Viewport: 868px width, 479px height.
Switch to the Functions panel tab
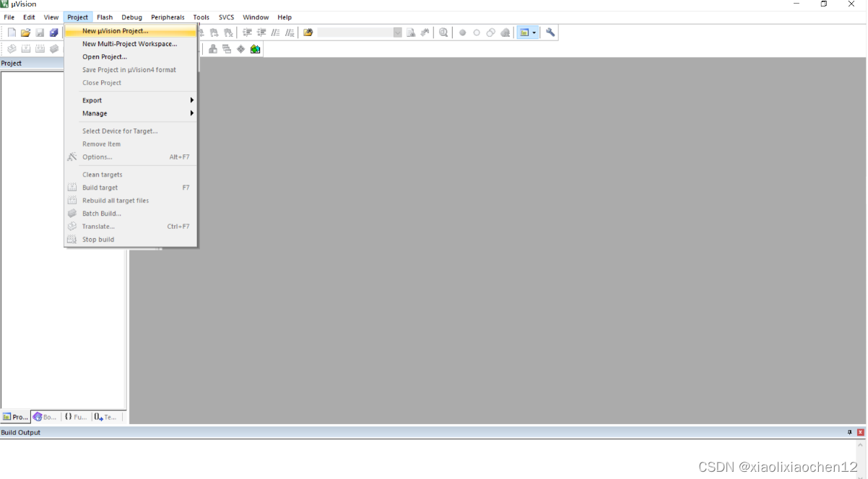(x=76, y=417)
